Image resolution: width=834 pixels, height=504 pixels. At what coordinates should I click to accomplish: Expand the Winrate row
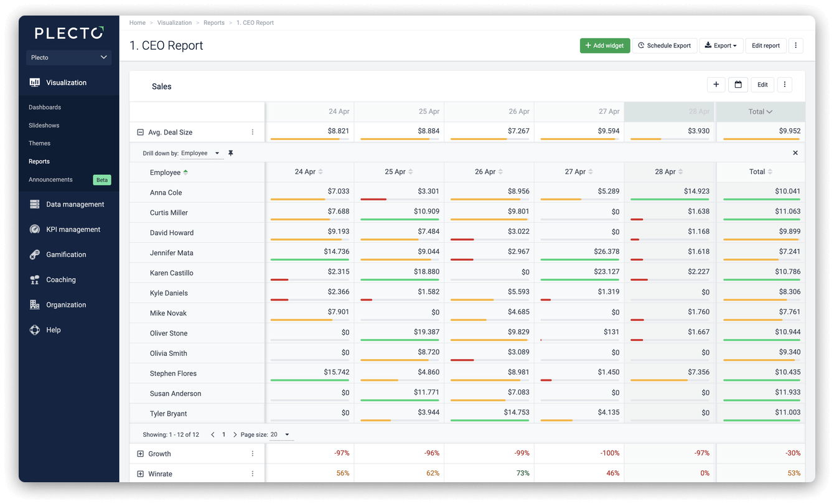point(140,474)
